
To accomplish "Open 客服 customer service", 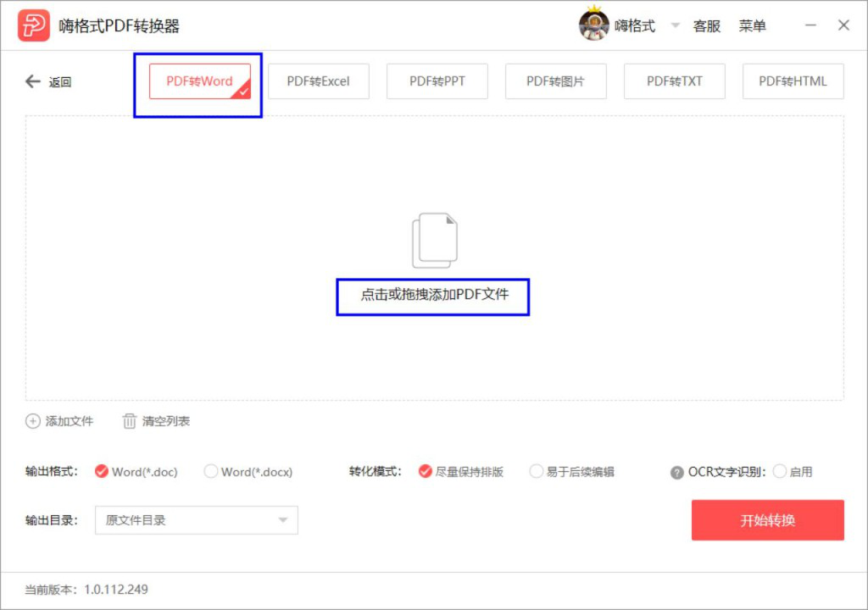I will [706, 26].
